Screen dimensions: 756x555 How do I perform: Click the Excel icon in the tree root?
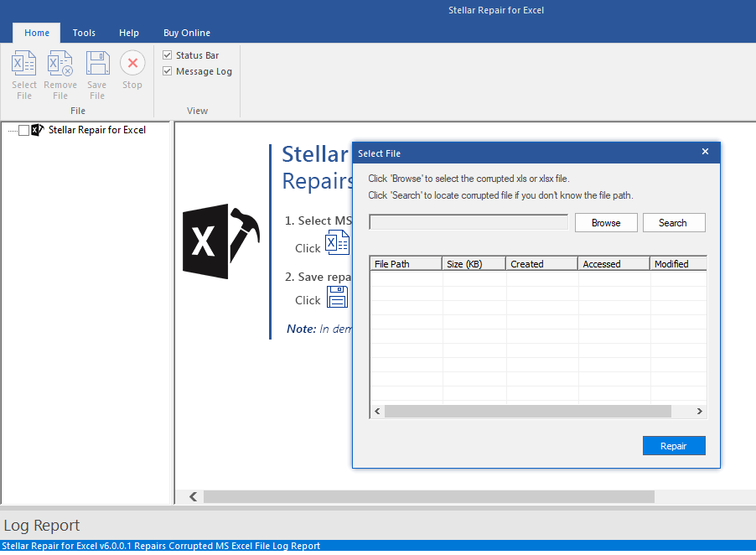[37, 130]
